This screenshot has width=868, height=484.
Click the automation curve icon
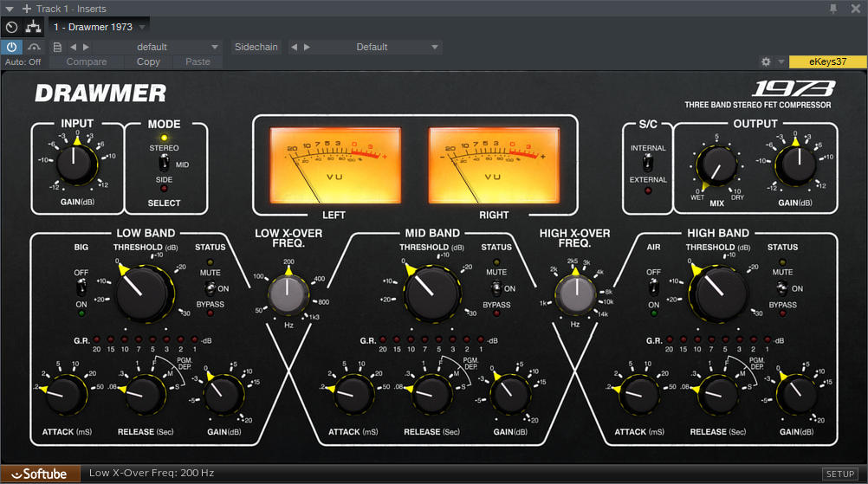35,47
